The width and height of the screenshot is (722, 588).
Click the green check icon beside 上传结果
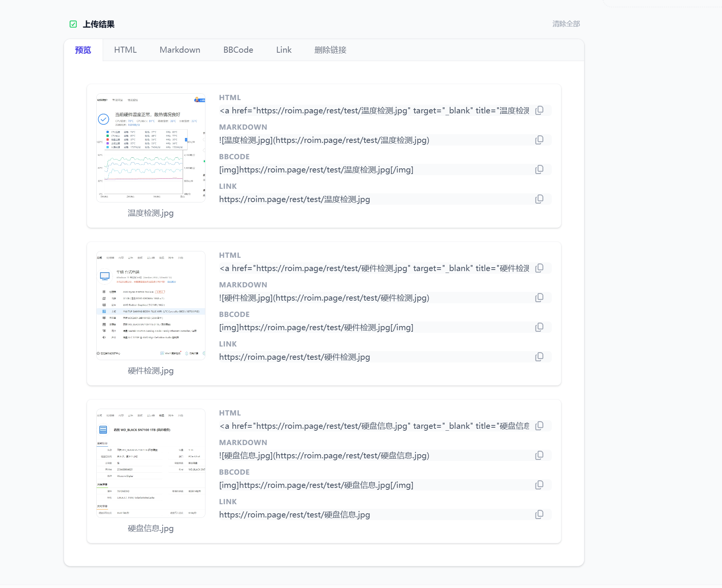pos(73,24)
